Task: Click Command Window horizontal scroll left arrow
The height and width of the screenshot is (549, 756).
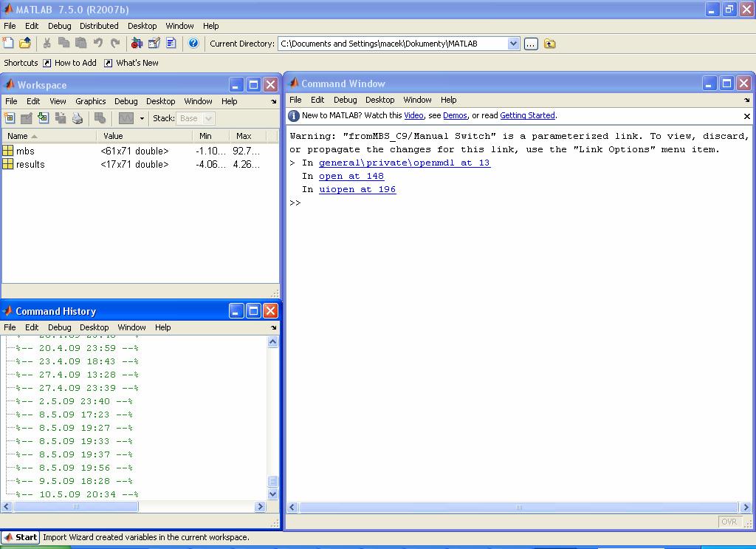Action: pyautogui.click(x=292, y=508)
